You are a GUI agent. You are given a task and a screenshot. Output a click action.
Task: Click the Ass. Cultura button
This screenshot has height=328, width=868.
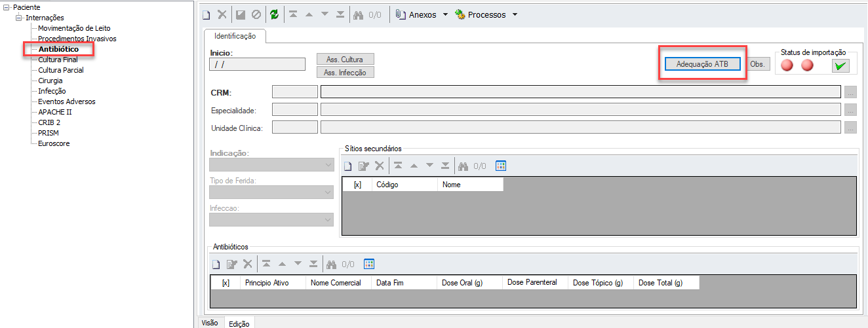[345, 60]
